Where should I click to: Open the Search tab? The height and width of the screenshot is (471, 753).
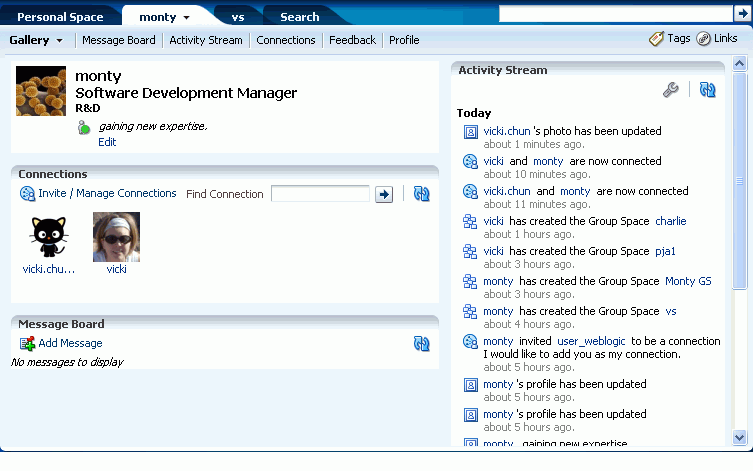(300, 17)
